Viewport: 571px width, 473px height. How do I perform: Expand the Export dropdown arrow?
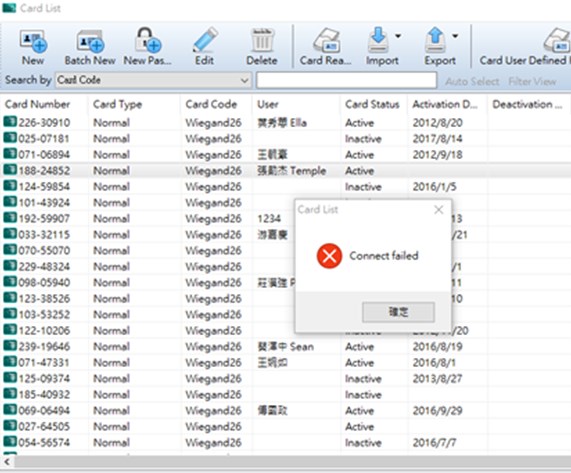coord(455,36)
